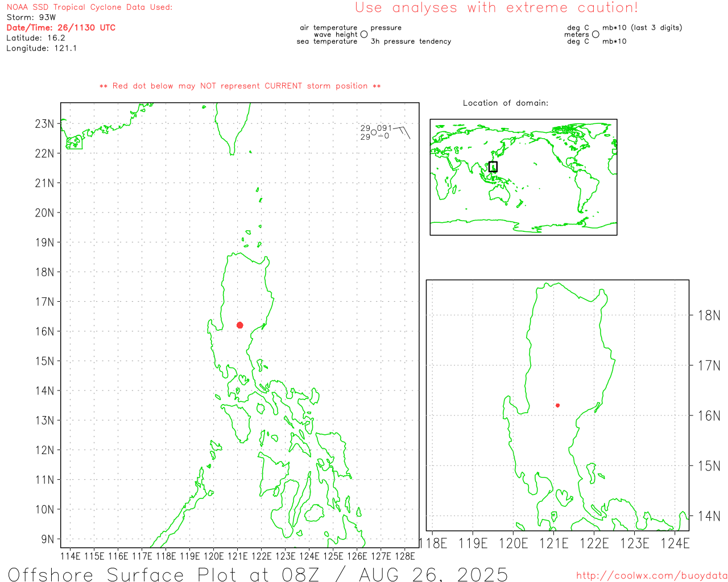728x582 pixels.
Task: Click 'NOAA SSD Tropical Cyclone Data Used:' header
Action: 89,7
